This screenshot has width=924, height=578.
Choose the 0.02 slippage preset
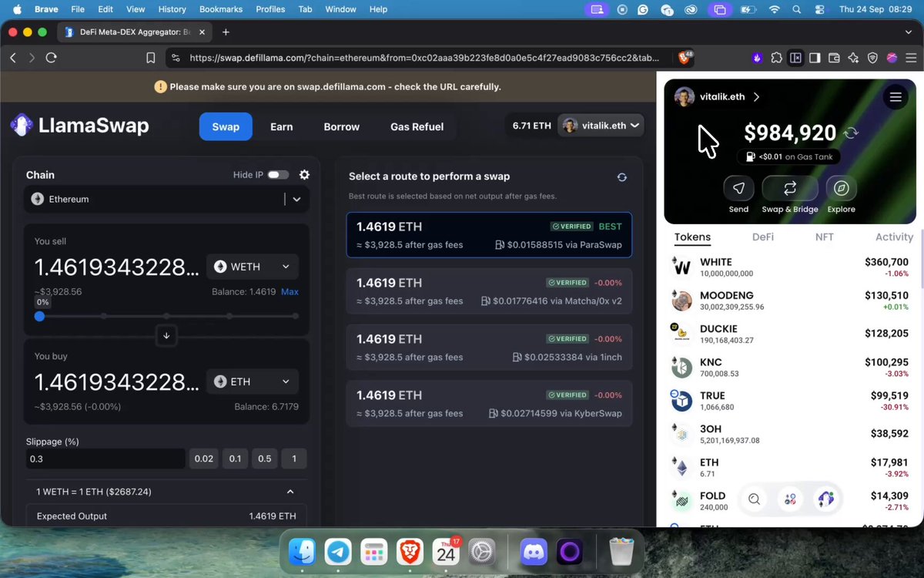(204, 459)
